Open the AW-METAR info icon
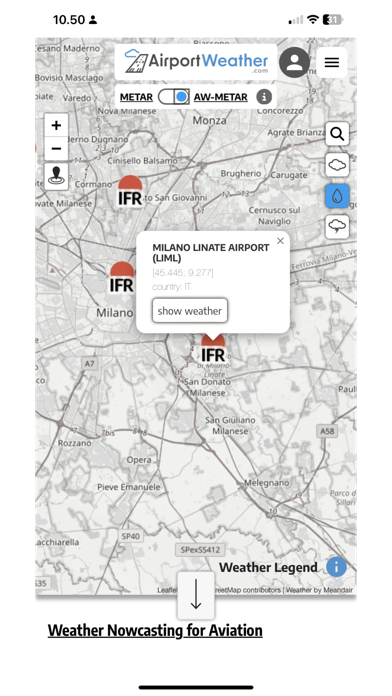Viewport: 392px width, 696px height. [264, 97]
